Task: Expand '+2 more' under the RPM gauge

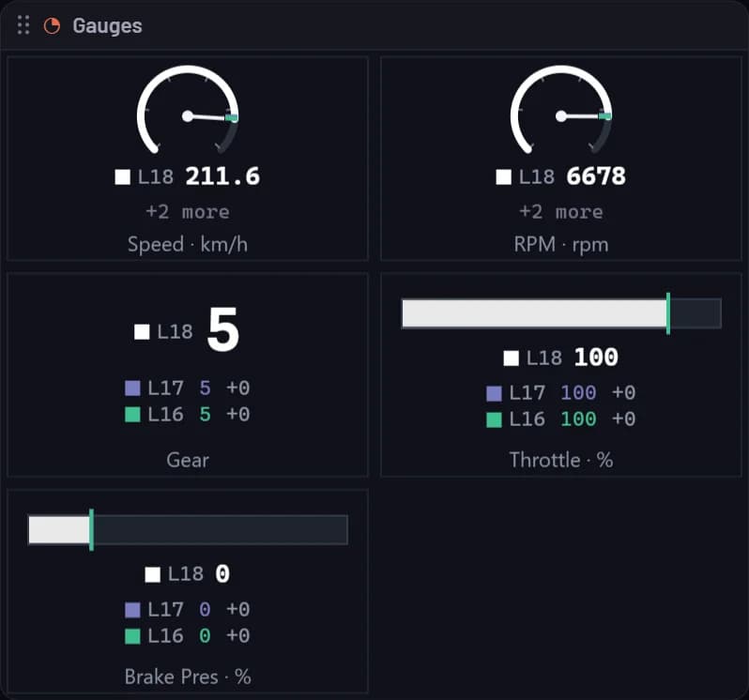Action: (561, 211)
